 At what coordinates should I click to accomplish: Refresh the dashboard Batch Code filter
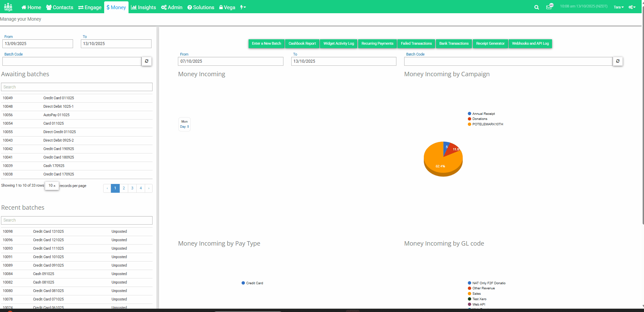[x=618, y=61]
